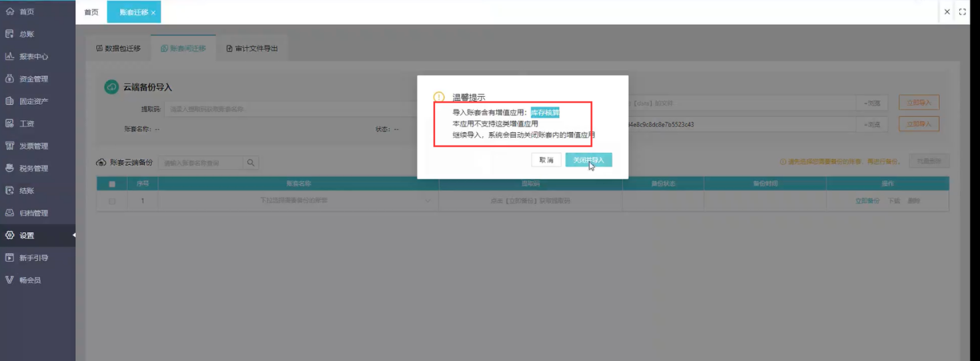
Task: Close the 账套迁移 tab with its x
Action: click(x=153, y=13)
